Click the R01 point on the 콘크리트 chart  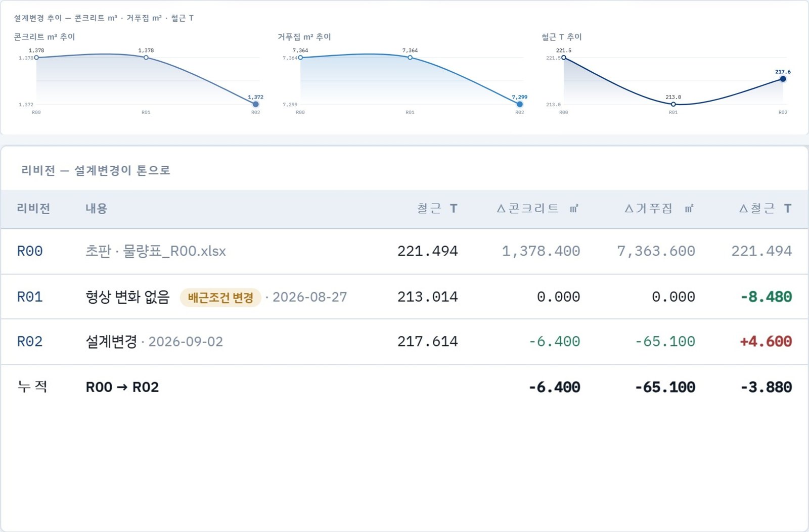[x=146, y=58]
